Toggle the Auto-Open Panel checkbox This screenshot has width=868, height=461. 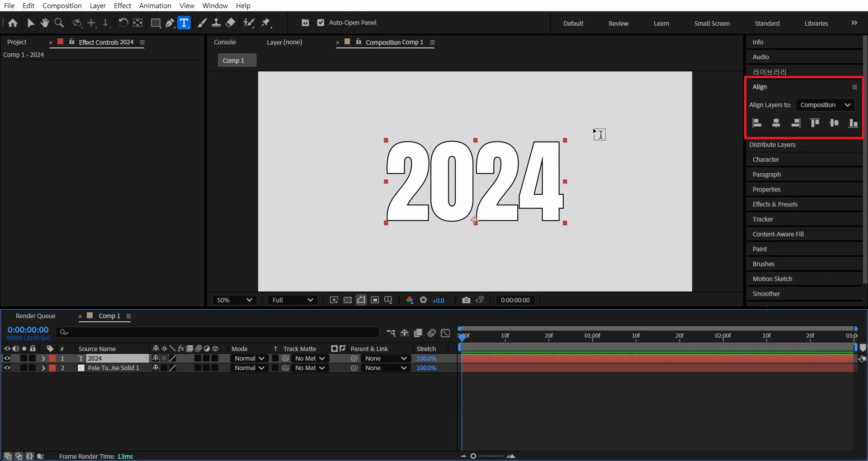click(x=321, y=23)
